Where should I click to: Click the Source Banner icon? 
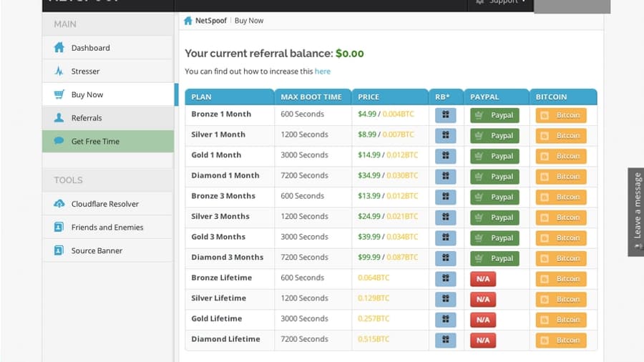point(59,250)
